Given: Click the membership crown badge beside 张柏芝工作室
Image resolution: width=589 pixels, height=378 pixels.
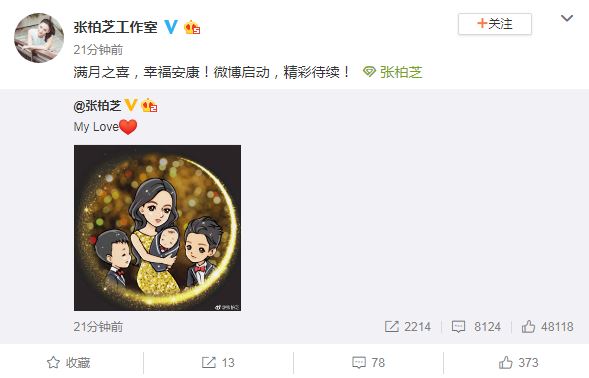Looking at the screenshot, I should tap(192, 27).
